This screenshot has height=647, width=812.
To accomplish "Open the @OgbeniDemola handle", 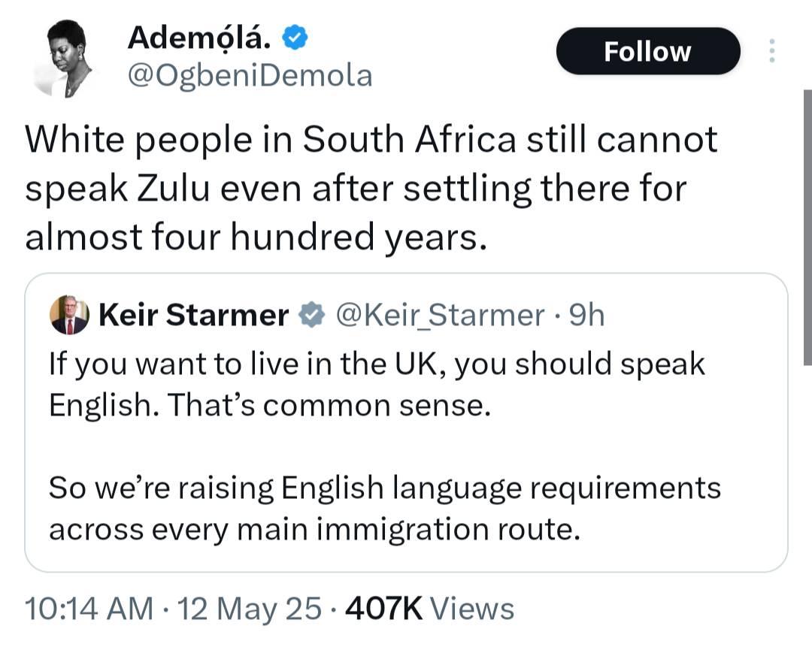I will coord(250,76).
